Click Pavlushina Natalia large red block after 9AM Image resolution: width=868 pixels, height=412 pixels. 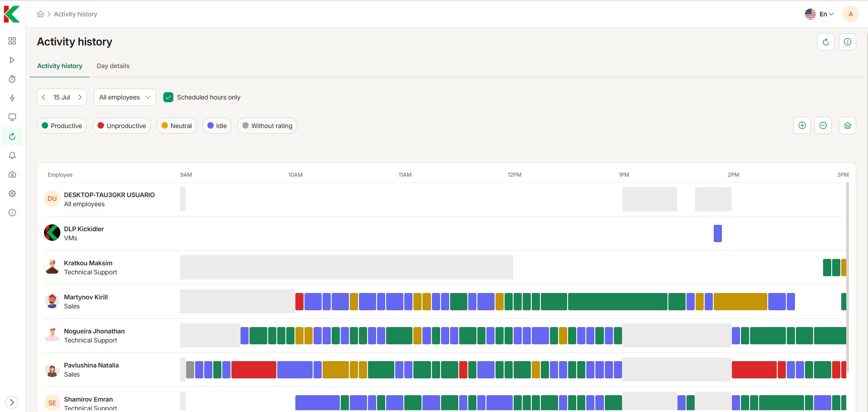click(x=254, y=370)
